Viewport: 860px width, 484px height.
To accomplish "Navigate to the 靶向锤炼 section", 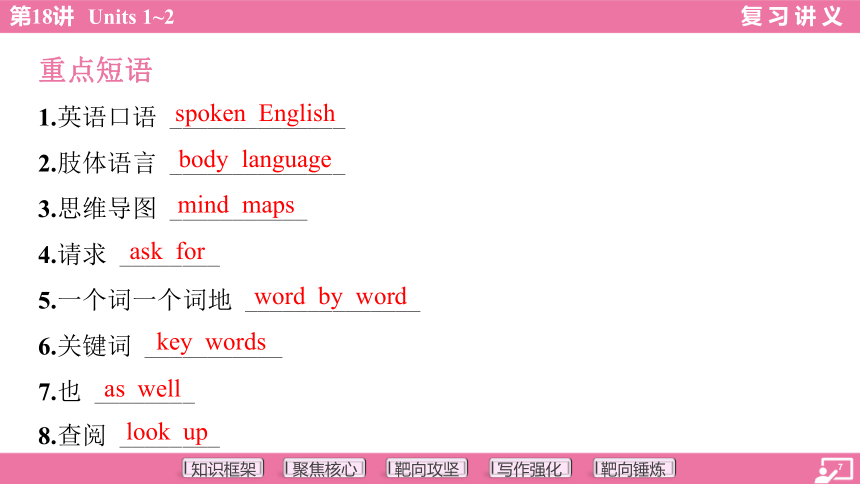I will pyautogui.click(x=633, y=469).
